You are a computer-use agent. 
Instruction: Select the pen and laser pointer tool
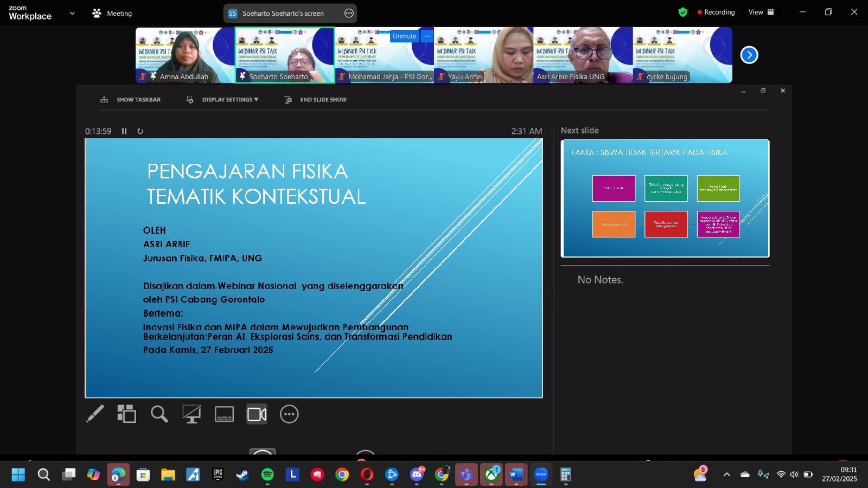tap(95, 414)
